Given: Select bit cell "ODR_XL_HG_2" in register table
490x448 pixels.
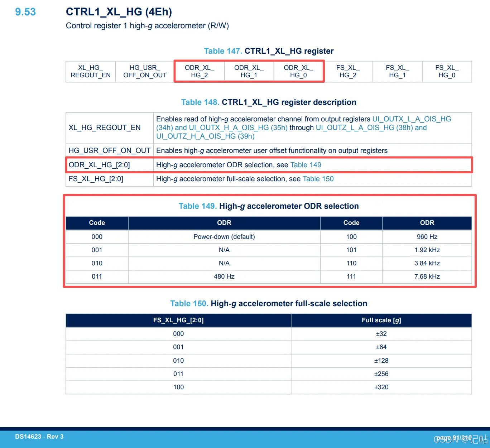Looking at the screenshot, I should click(x=200, y=71).
